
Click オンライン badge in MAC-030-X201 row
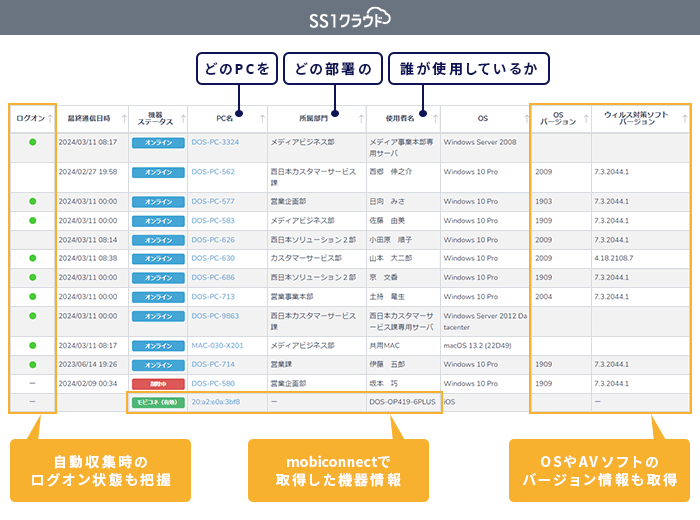point(158,346)
